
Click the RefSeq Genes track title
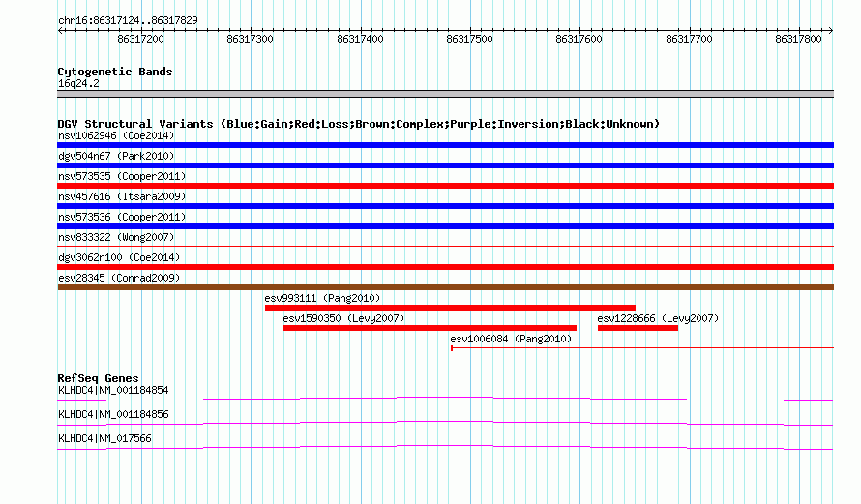(98, 378)
